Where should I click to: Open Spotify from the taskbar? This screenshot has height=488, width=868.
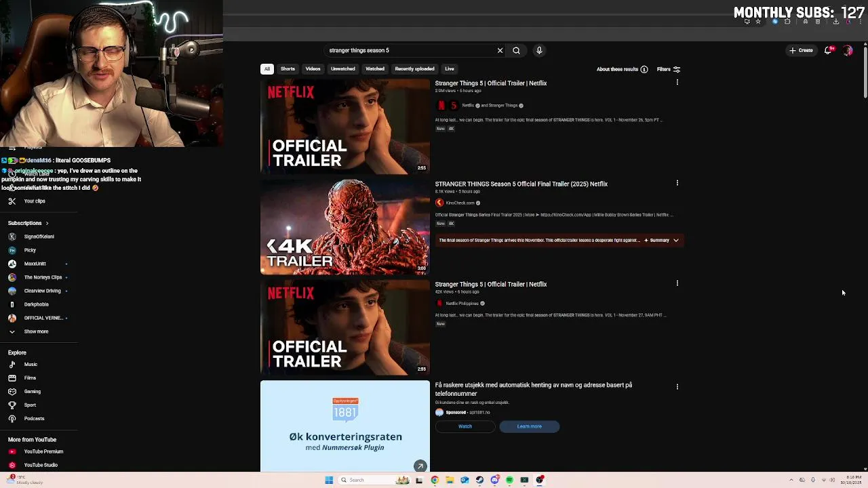[x=509, y=480]
